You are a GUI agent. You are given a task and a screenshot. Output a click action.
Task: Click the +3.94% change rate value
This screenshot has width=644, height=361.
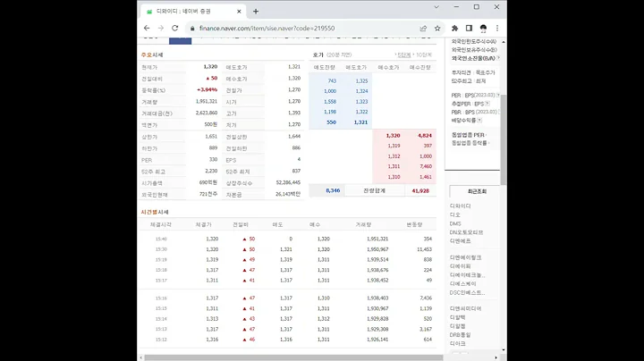pos(207,89)
